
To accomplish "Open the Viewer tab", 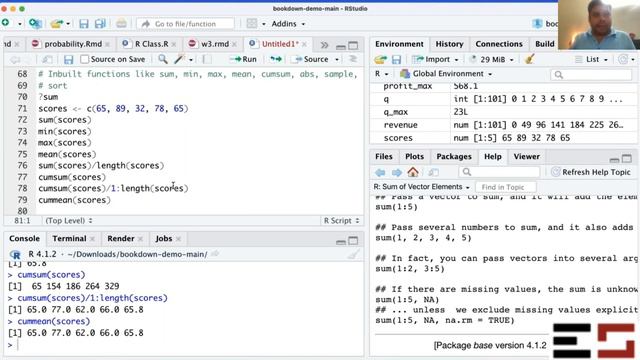I will click(527, 157).
